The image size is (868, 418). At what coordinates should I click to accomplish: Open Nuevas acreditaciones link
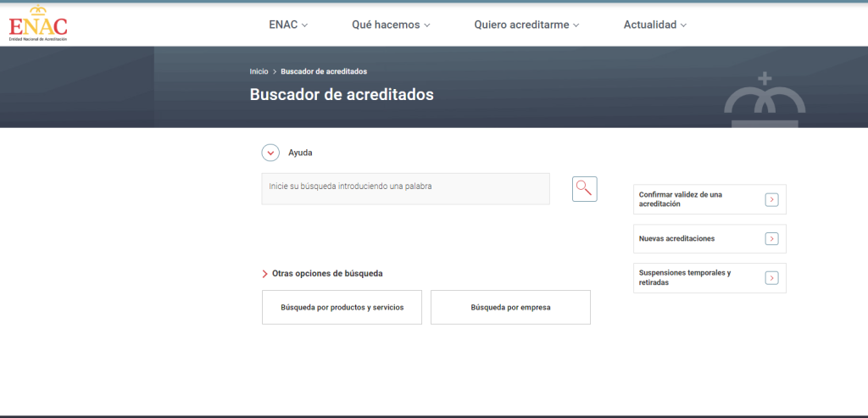[709, 238]
